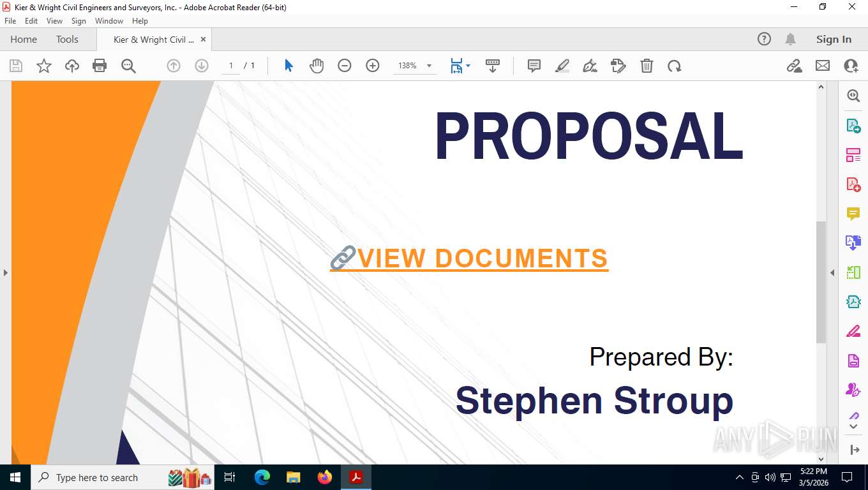Open the Request Signatures tool in right pane

pos(853,390)
